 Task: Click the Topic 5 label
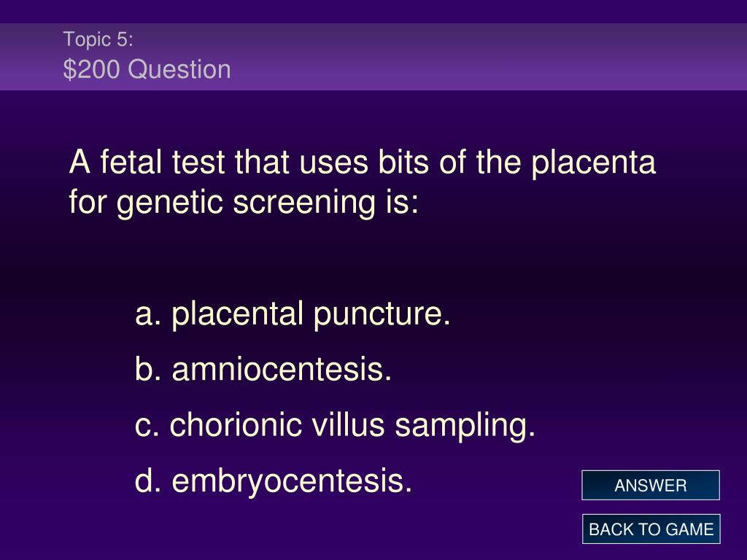(x=98, y=39)
